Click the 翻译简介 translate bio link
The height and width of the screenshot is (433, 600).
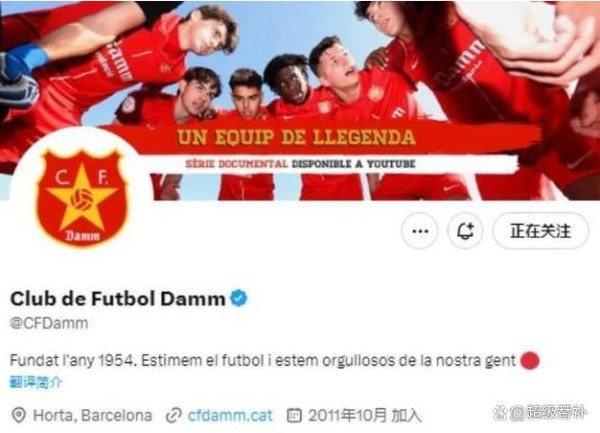pyautogui.click(x=36, y=382)
